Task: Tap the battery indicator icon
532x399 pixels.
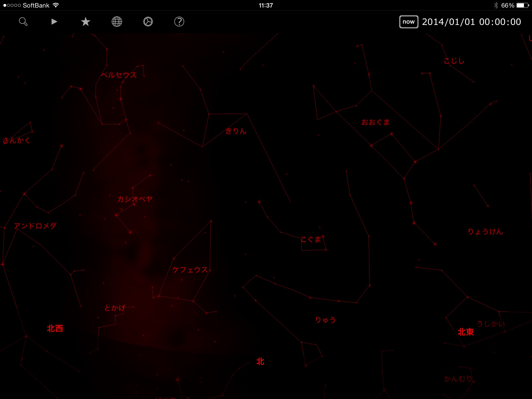Action: coord(523,5)
